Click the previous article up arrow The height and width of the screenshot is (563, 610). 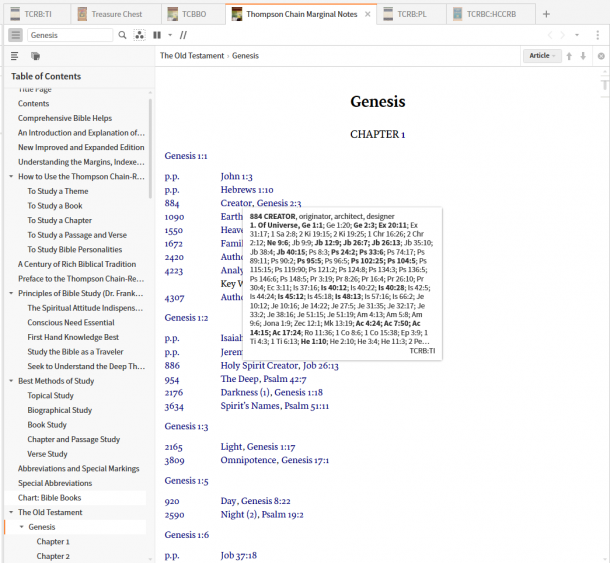(570, 56)
